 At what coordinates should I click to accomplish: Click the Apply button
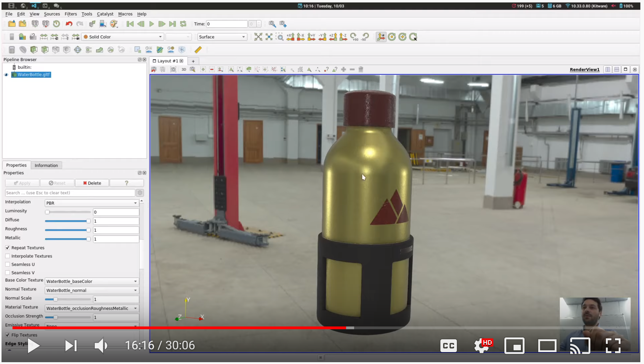(x=22, y=183)
